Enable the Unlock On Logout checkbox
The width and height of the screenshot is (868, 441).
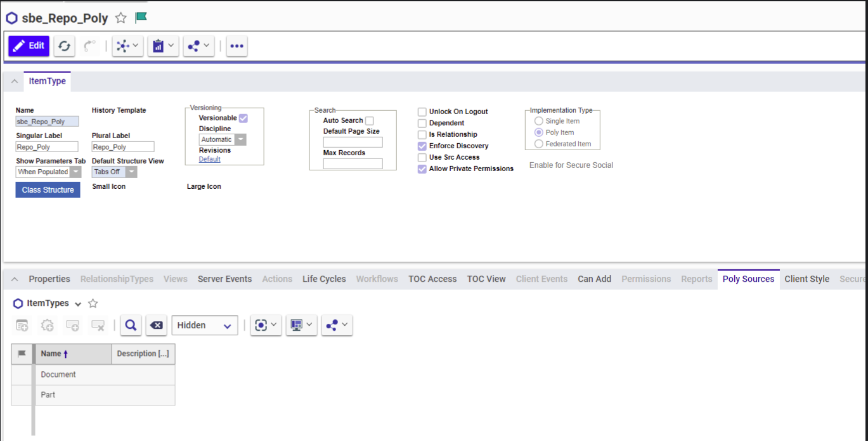click(x=422, y=112)
